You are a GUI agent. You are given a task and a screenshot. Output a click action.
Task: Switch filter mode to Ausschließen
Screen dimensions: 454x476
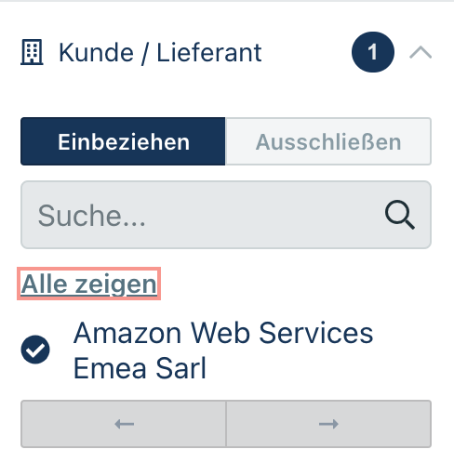(328, 141)
